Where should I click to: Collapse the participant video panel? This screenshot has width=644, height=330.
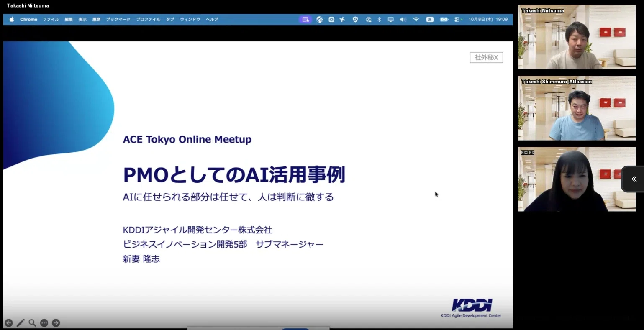[x=634, y=179]
